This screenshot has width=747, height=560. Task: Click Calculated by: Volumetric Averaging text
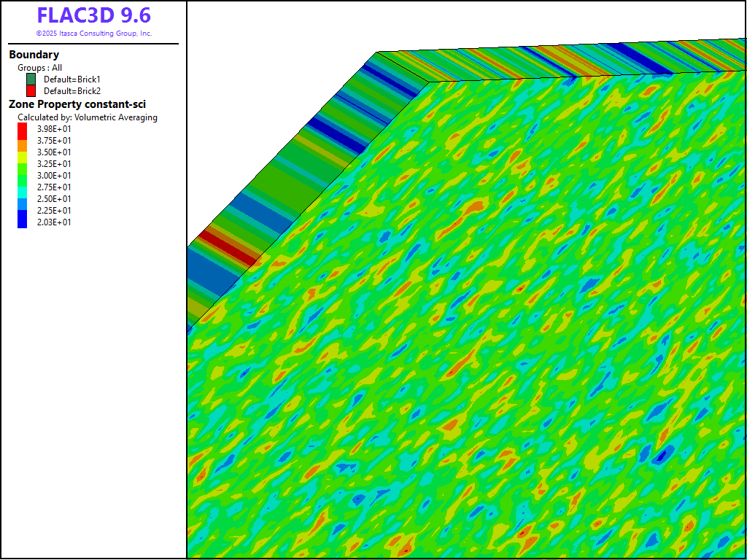(x=88, y=117)
